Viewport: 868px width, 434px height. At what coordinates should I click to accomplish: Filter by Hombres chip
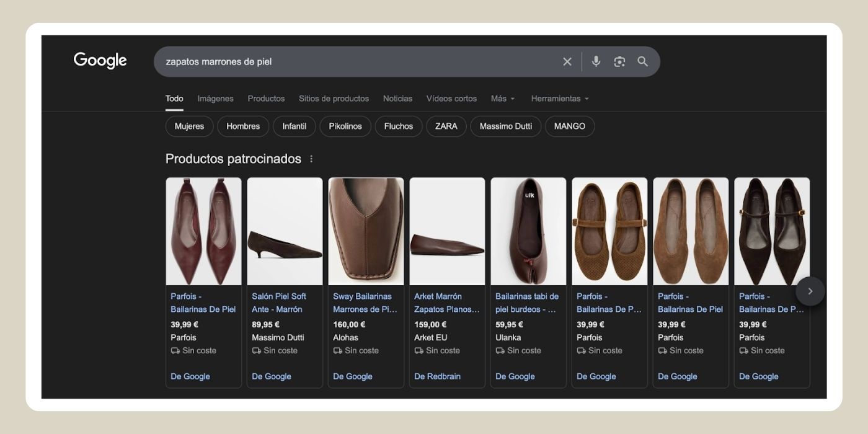click(243, 126)
